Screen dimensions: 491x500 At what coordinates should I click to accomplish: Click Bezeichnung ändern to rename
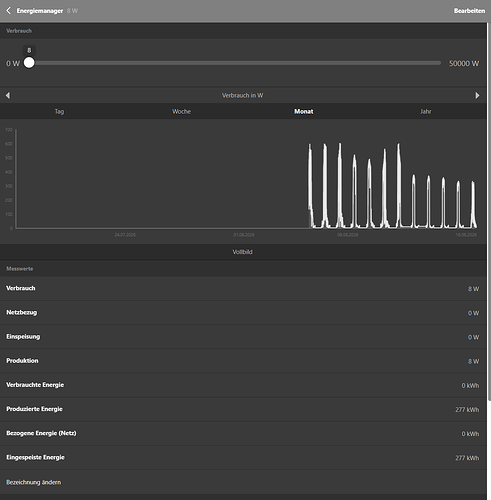34,482
